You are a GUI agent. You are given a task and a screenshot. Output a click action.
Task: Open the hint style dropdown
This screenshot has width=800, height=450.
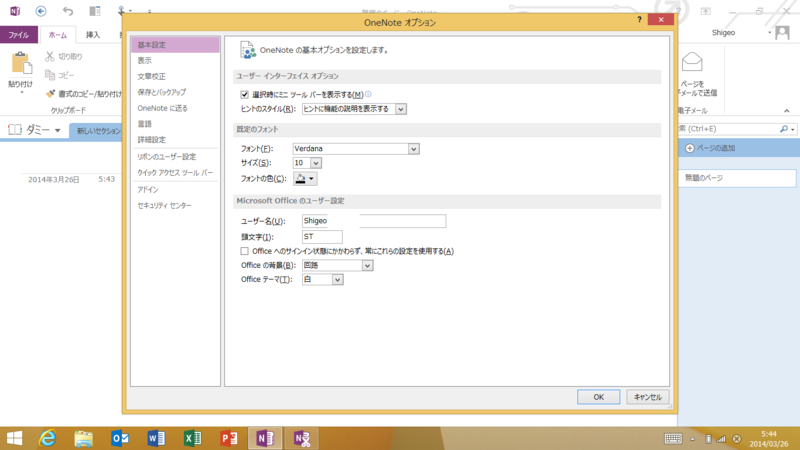click(x=401, y=109)
